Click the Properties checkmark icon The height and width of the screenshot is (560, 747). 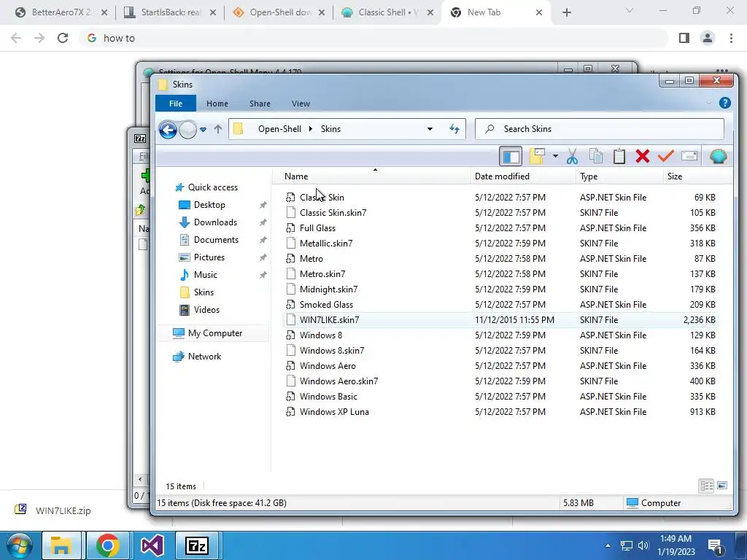pyautogui.click(x=665, y=156)
